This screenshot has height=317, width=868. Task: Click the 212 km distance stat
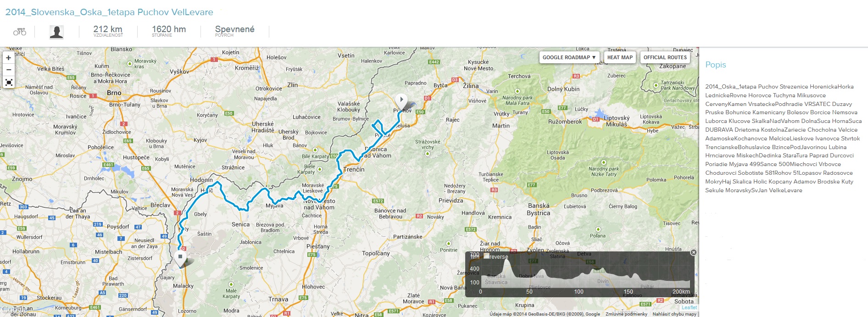click(108, 29)
